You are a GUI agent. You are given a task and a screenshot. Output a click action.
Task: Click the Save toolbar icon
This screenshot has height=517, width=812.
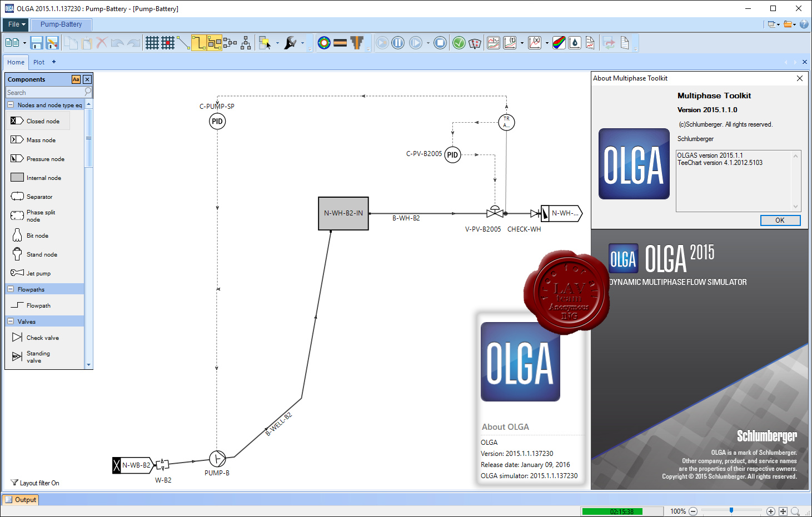[x=37, y=43]
